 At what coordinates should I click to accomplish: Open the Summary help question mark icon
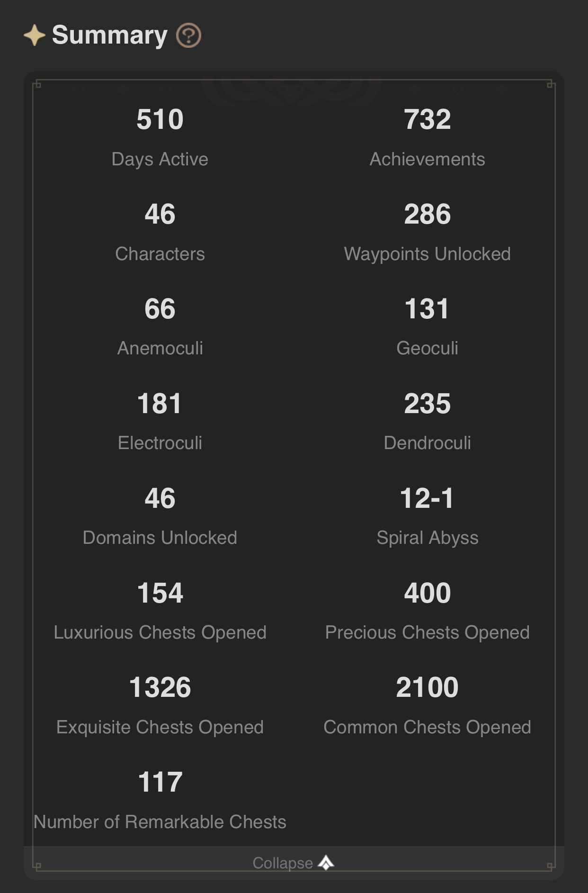pyautogui.click(x=189, y=35)
